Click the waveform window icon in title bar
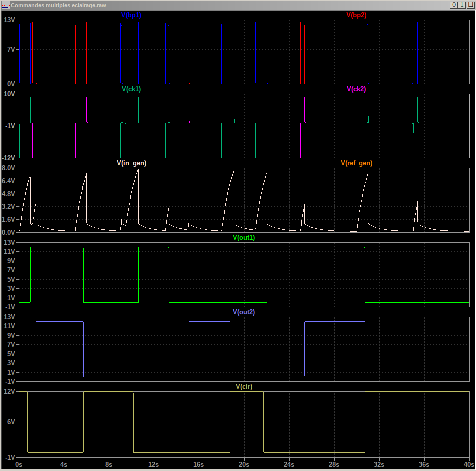Viewport: 476px width, 471px height. coord(6,5)
